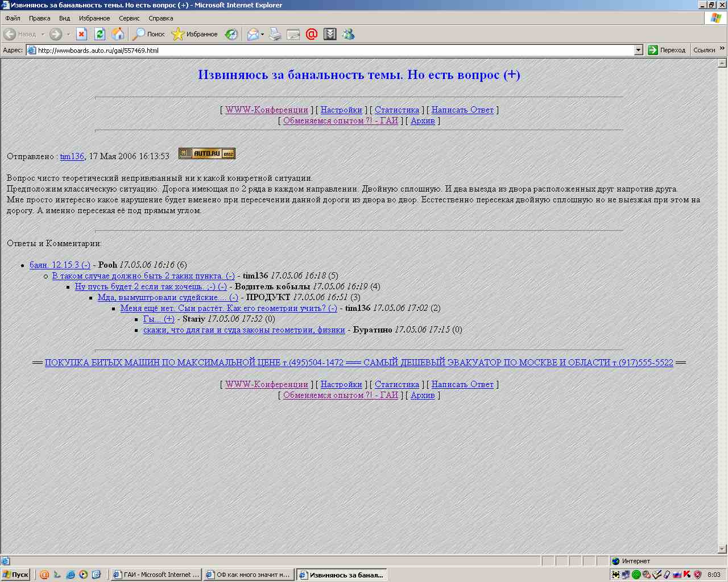This screenshot has width=728, height=582.
Task: Expand the address bar dropdown
Action: [x=638, y=50]
